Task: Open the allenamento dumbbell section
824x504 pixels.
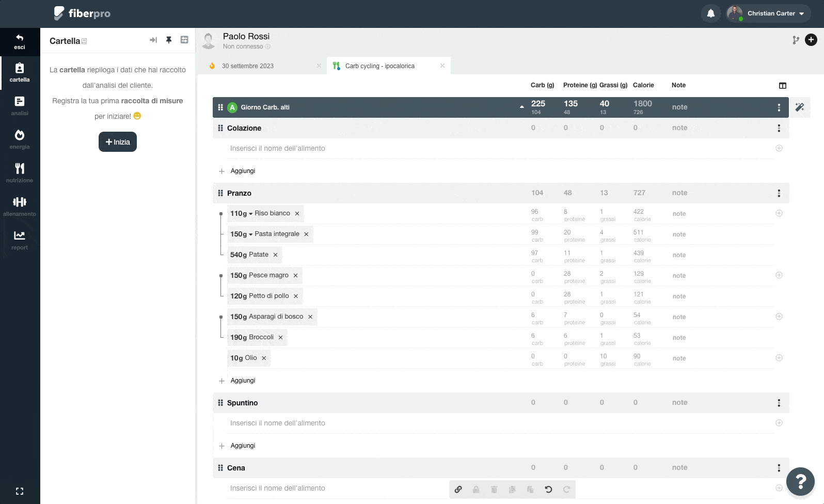Action: pyautogui.click(x=20, y=206)
